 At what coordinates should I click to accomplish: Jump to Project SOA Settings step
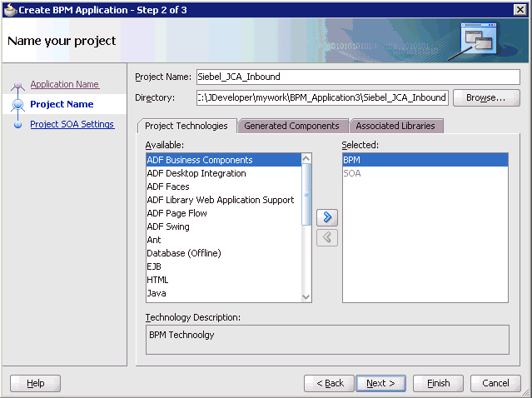pos(72,124)
